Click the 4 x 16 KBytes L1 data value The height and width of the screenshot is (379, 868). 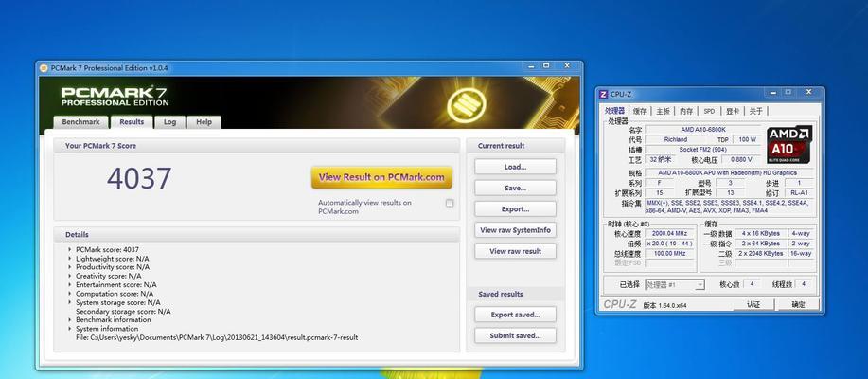[x=761, y=233]
